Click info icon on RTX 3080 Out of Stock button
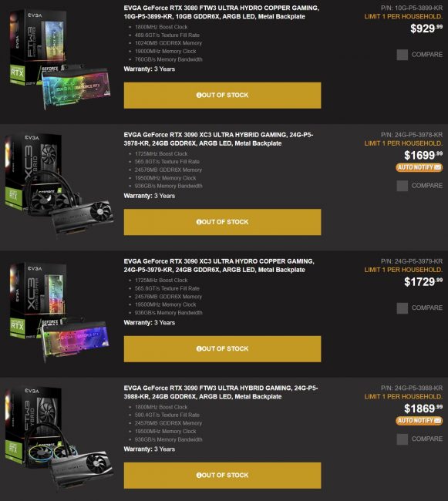 pos(199,96)
